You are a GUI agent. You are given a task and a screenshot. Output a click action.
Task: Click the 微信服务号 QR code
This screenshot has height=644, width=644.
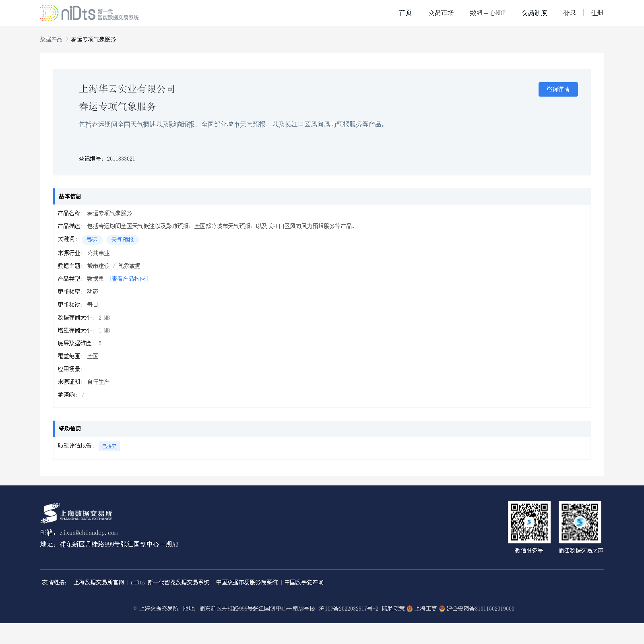529,522
